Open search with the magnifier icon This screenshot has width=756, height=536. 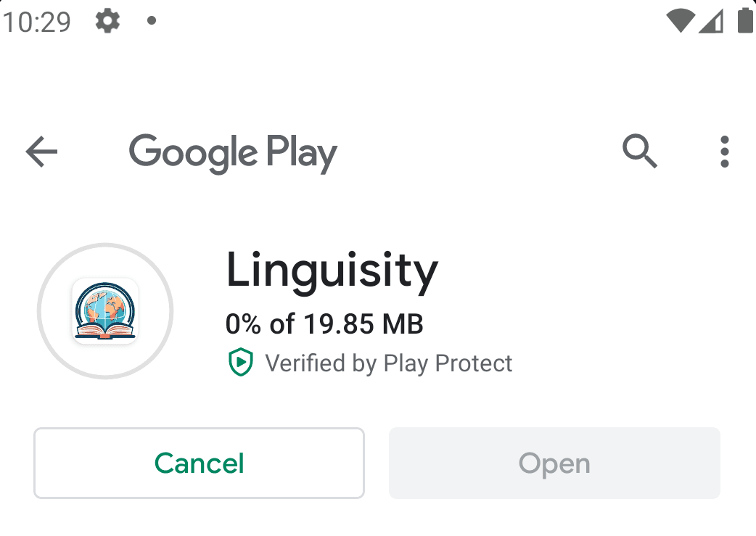pos(640,152)
